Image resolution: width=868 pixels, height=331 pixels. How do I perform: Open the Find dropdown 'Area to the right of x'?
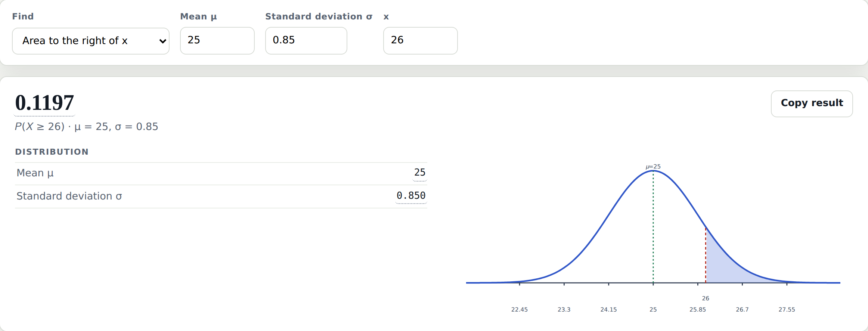[x=91, y=41]
